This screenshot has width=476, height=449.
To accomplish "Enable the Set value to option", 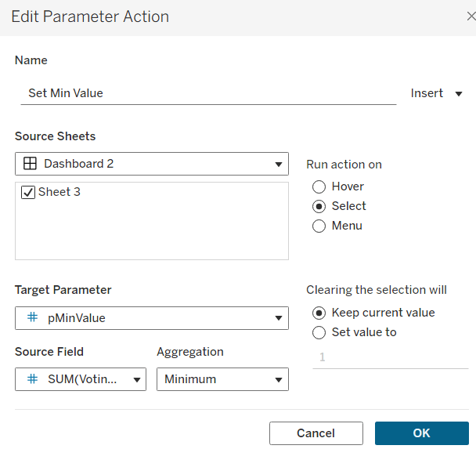I will (x=319, y=332).
